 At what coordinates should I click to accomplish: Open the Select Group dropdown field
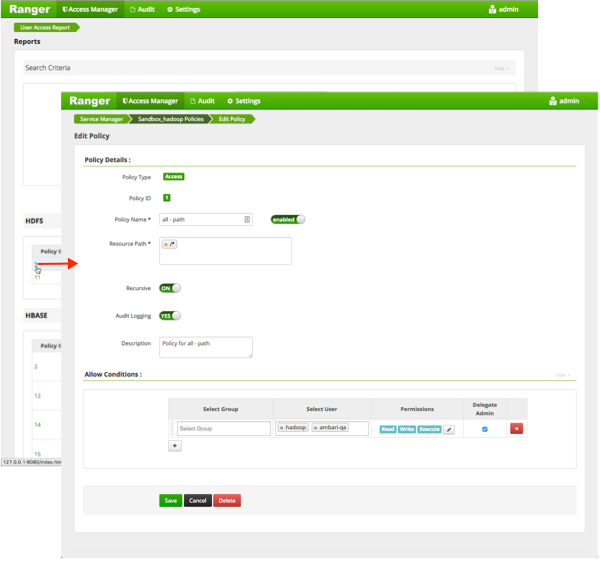click(x=224, y=429)
